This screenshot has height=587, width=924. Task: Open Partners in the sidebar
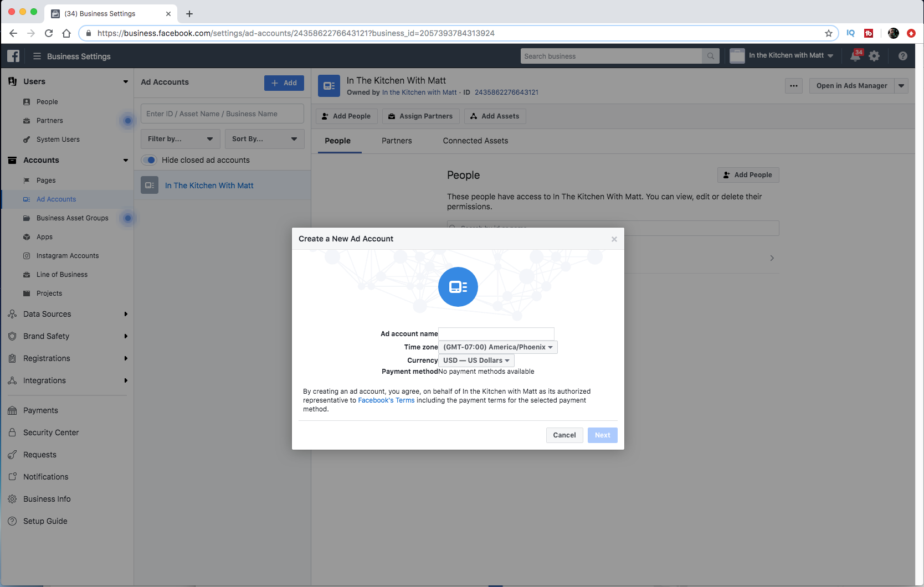click(x=50, y=121)
